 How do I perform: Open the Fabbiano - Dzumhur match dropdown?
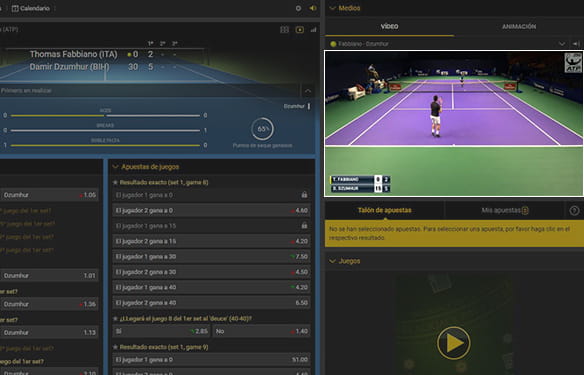(x=562, y=44)
